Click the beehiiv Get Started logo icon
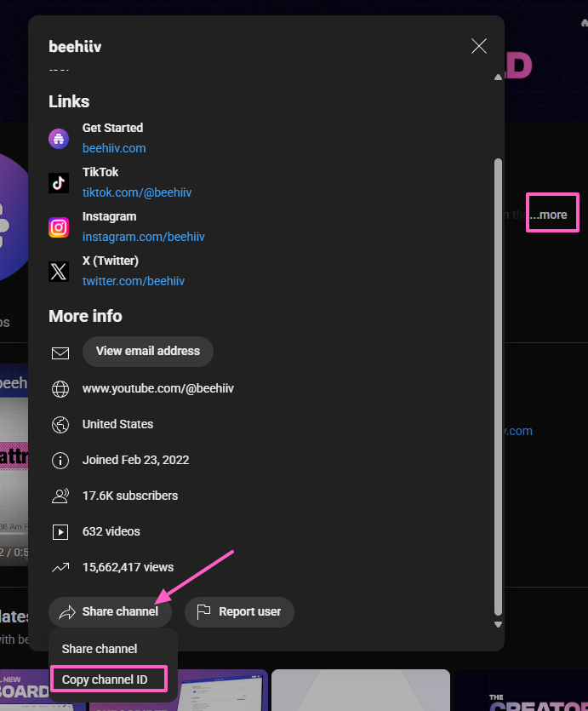 (59, 139)
